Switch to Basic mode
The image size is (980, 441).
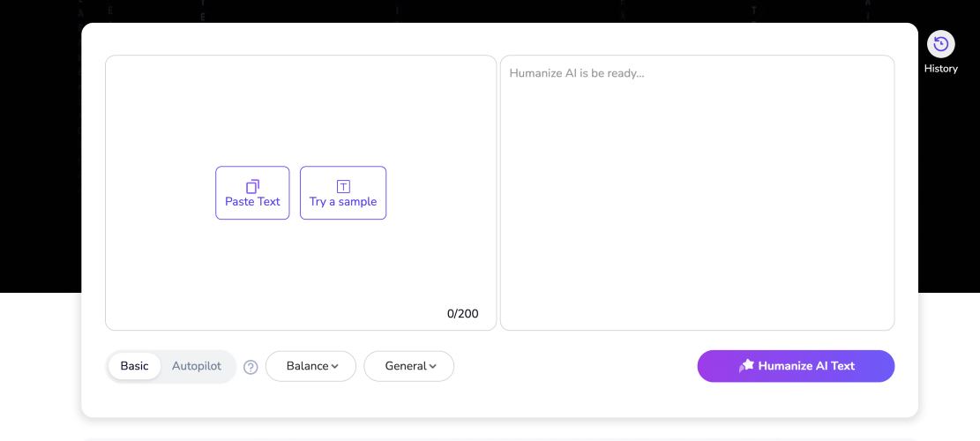pyautogui.click(x=134, y=366)
